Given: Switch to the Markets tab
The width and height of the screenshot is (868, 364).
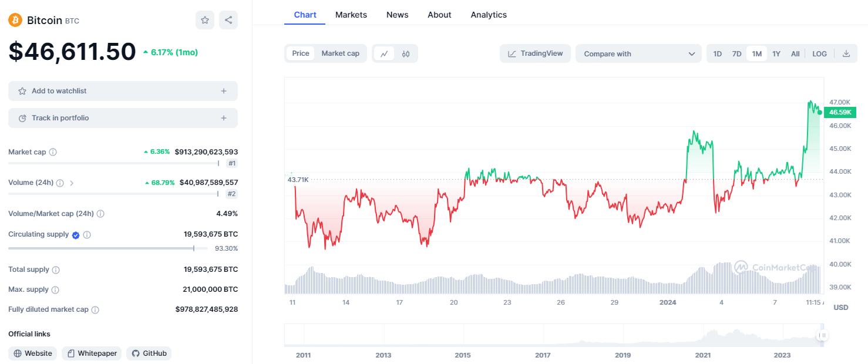Looking at the screenshot, I should coord(351,14).
